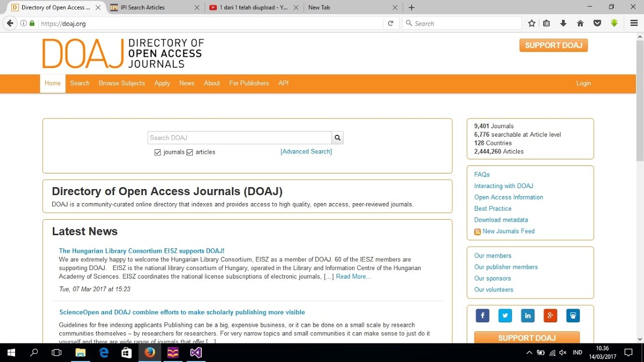Screen dimensions: 644x362
Task: Open the bookmarks list icon in Firefox
Action: [547, 23]
